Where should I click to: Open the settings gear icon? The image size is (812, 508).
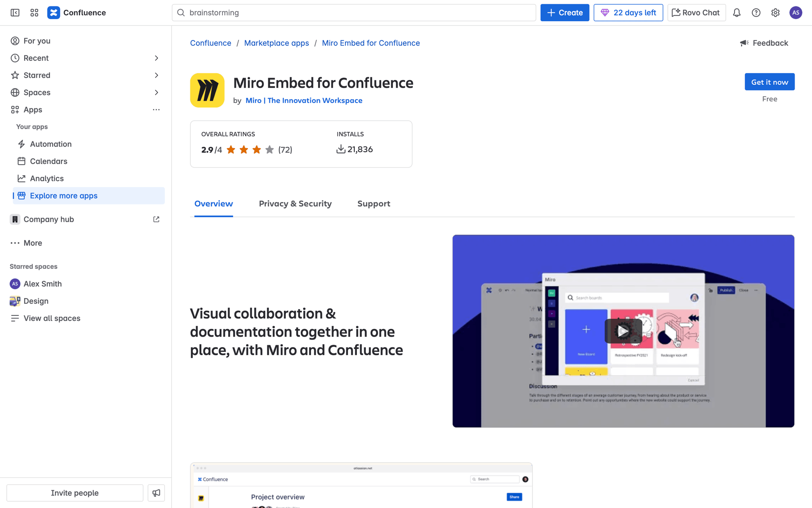pos(775,13)
